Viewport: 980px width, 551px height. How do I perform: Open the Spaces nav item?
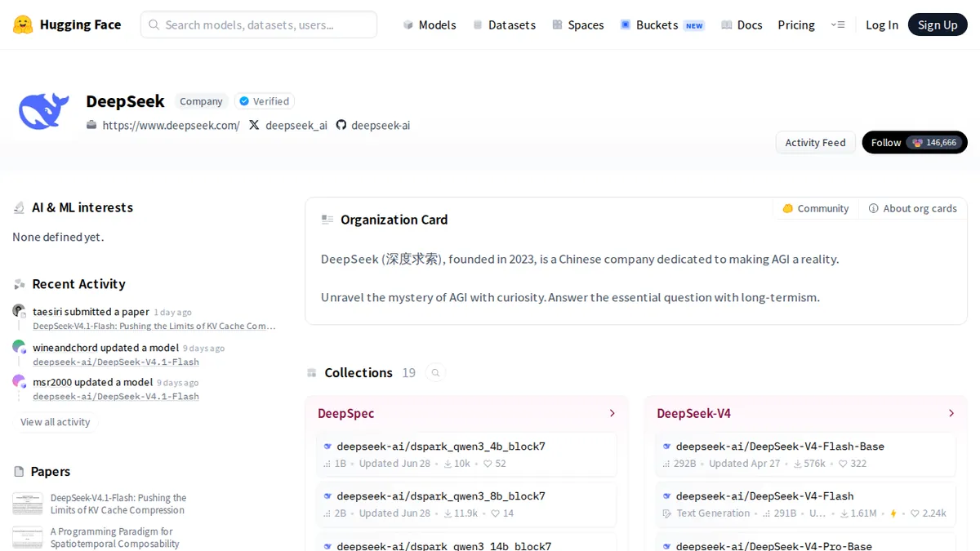578,24
